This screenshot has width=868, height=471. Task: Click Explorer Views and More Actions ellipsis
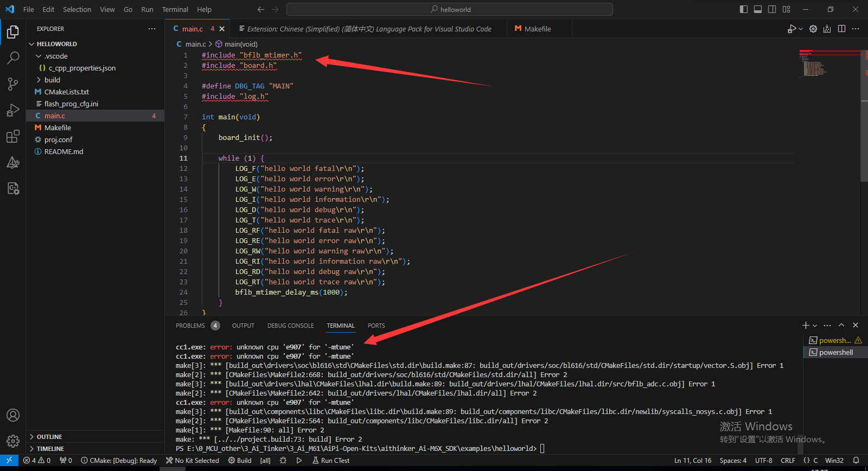[x=152, y=29]
